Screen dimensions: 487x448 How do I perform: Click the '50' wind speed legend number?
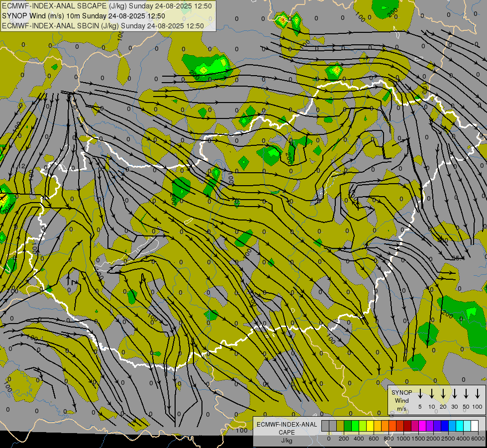(466, 407)
